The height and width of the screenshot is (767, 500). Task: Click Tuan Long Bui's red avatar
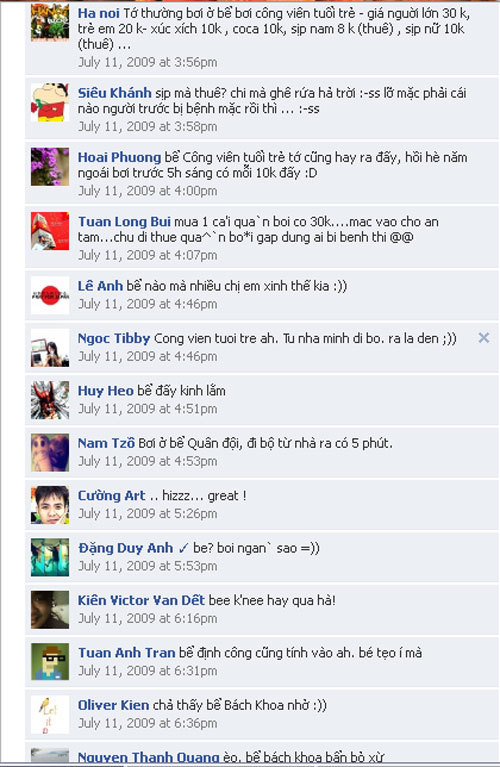click(50, 231)
